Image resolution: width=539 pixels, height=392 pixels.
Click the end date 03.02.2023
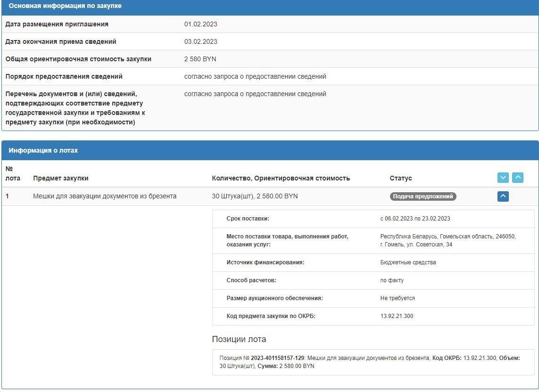[x=201, y=41]
